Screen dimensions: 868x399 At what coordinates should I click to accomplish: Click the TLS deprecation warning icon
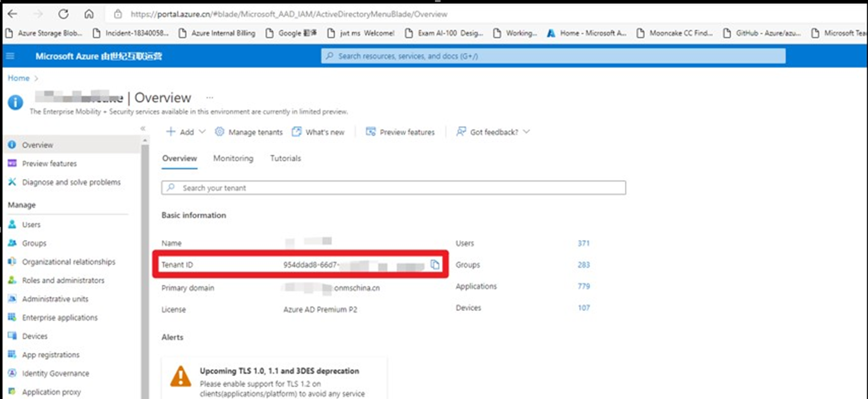coord(180,376)
